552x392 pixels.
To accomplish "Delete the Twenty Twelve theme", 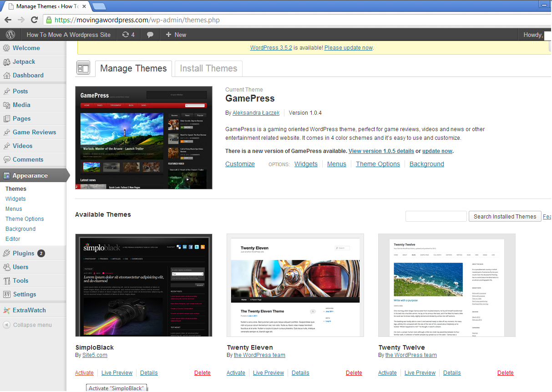I will pos(506,372).
